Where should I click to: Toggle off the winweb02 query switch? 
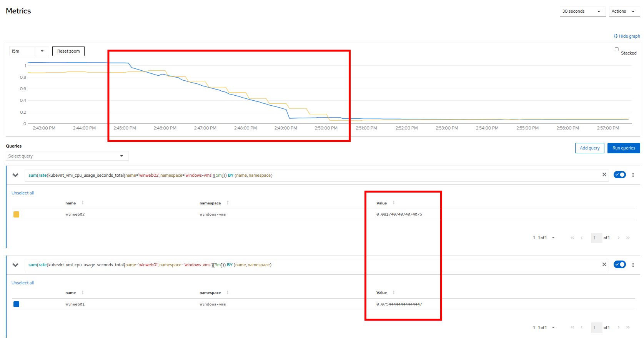coord(619,175)
